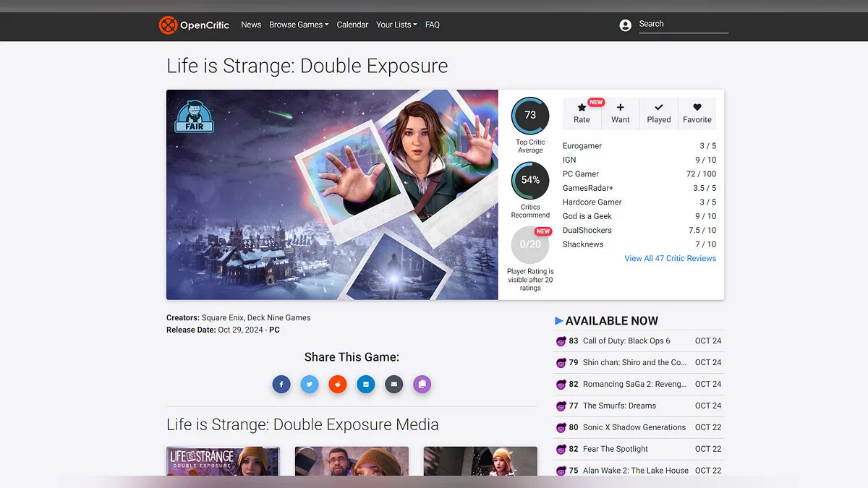Share the game on LinkedIn
868x488 pixels.
366,384
